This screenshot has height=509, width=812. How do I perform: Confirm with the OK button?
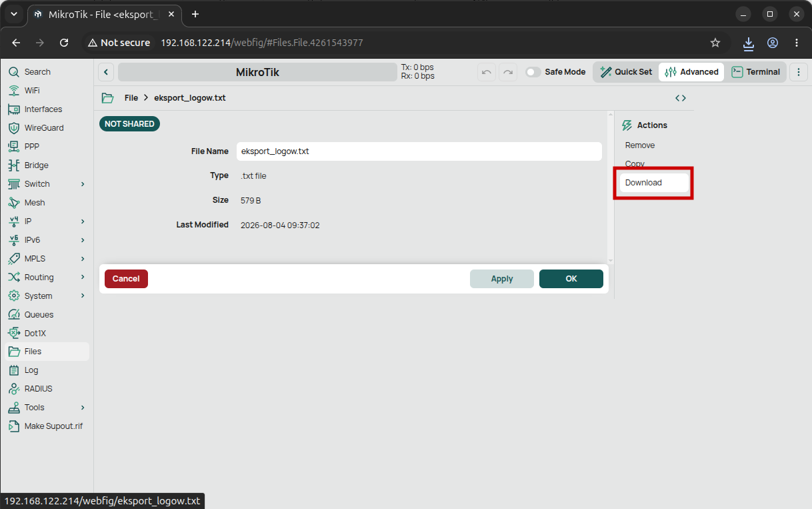(x=571, y=279)
